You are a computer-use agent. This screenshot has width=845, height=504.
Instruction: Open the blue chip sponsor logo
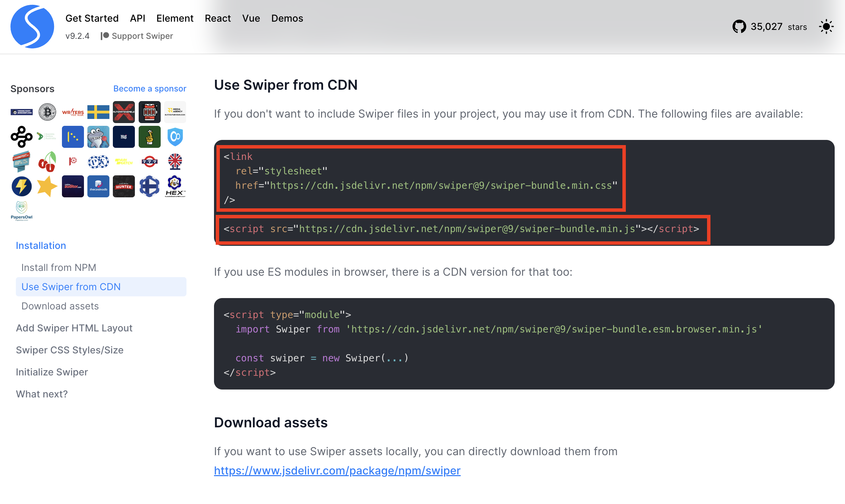[x=124, y=137]
